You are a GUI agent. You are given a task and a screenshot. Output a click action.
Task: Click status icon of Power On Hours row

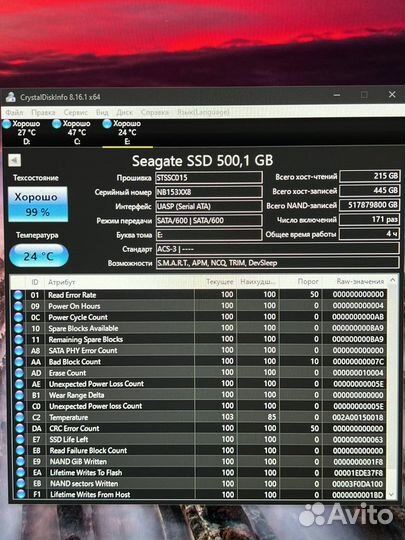click(x=18, y=306)
